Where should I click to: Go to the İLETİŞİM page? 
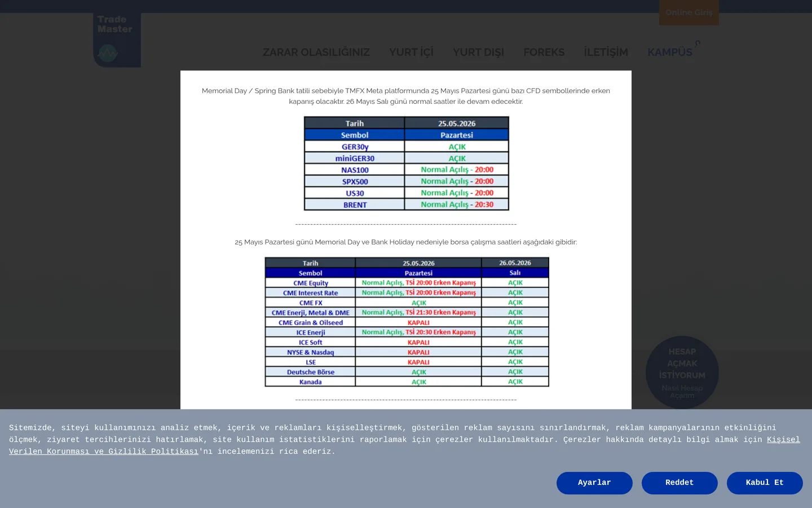coord(606,52)
